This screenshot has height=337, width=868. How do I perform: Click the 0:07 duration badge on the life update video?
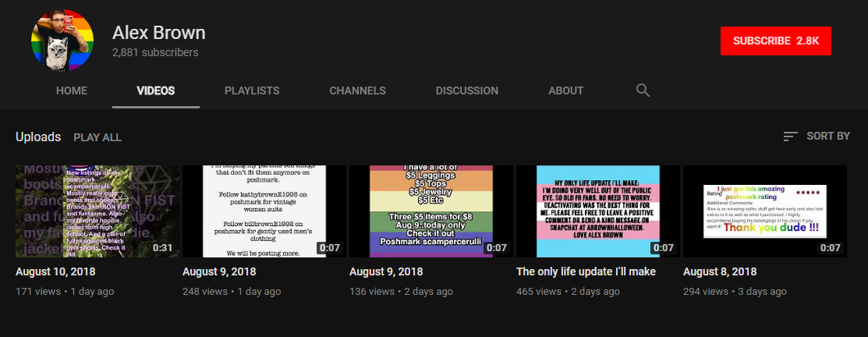(663, 247)
